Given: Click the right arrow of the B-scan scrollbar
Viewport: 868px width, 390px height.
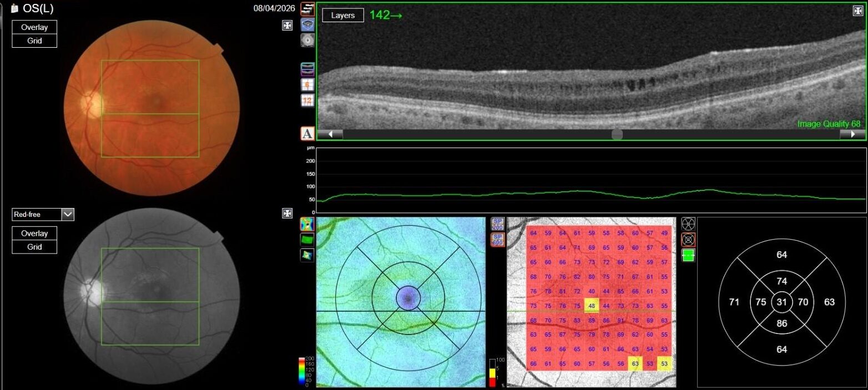Looking at the screenshot, I should 852,134.
